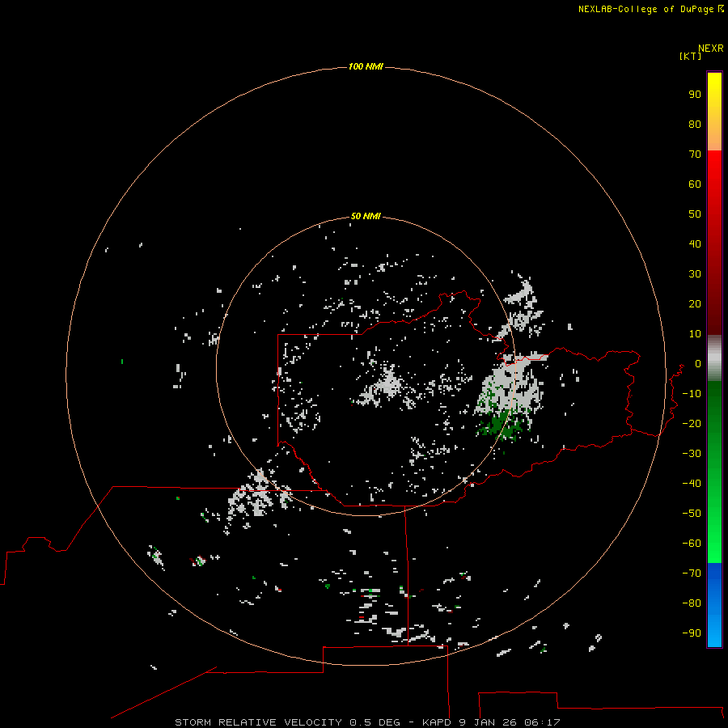
Task: Click the 10 value on the velocity scale
Action: point(695,334)
